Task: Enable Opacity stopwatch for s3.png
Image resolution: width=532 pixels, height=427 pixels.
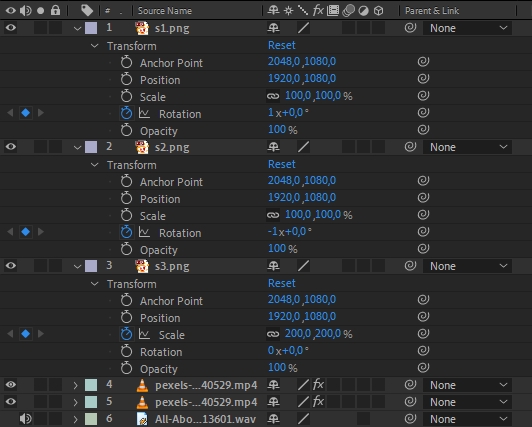Action: 127,368
